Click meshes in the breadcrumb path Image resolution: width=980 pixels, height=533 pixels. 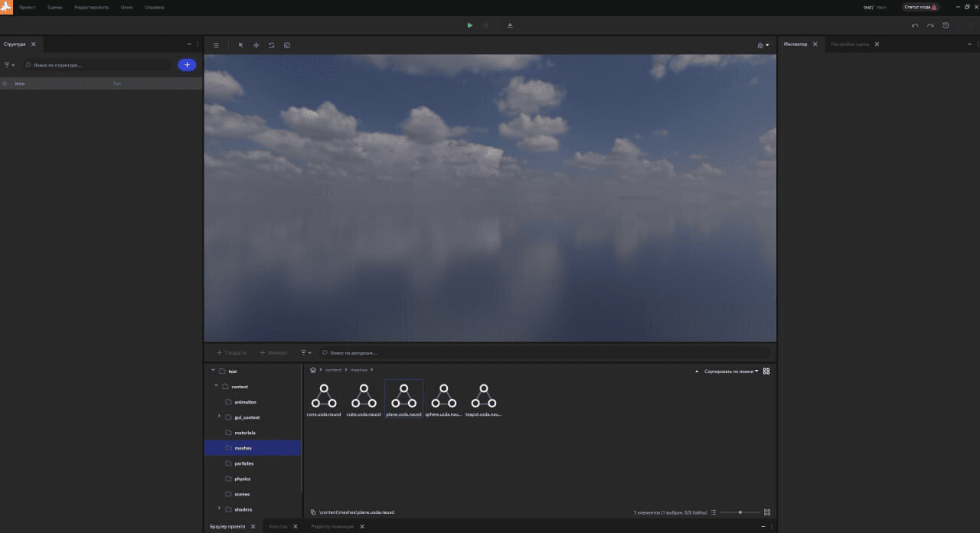coord(359,371)
